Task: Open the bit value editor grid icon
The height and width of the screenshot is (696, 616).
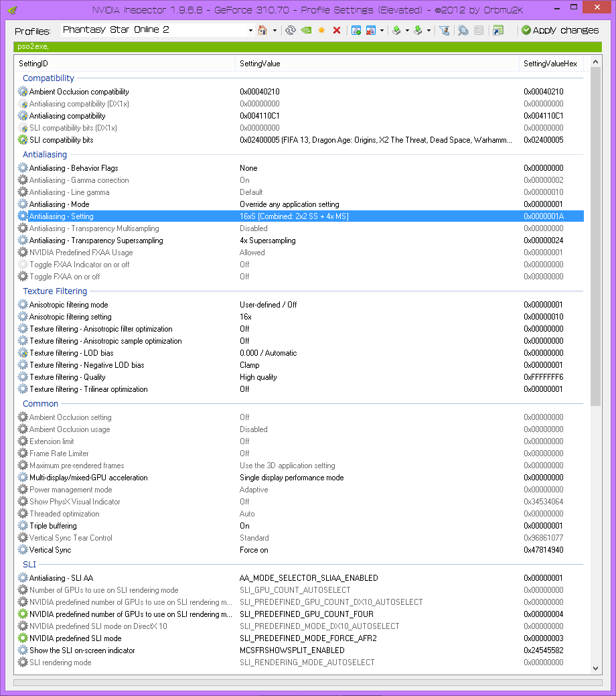Action: pos(479,30)
